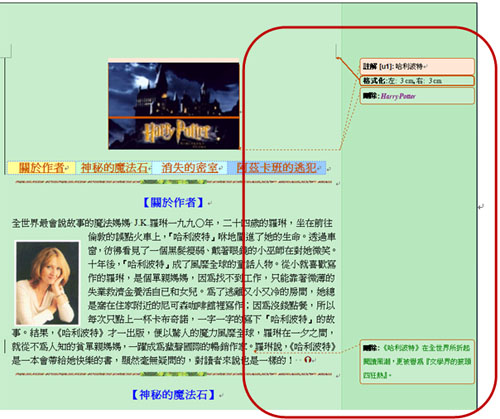Image resolution: width=500 pixels, height=419 pixels.
Task: Select the 格式化 左 3 cm formatting balloon
Action: (x=417, y=81)
